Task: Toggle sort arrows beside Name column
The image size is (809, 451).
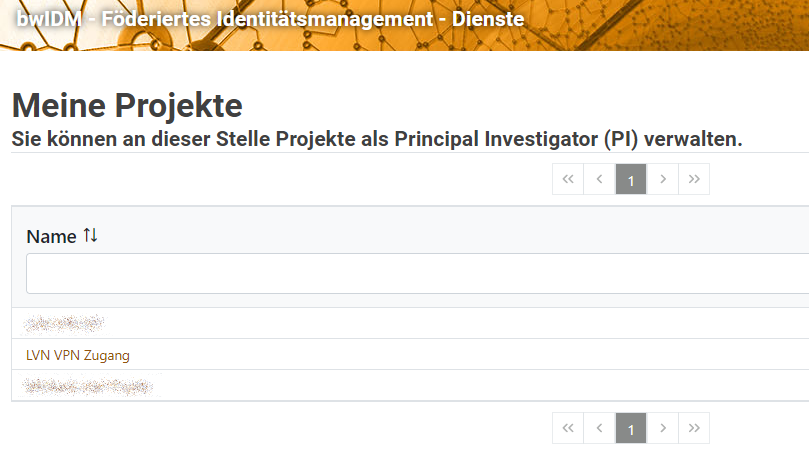Action: (91, 236)
